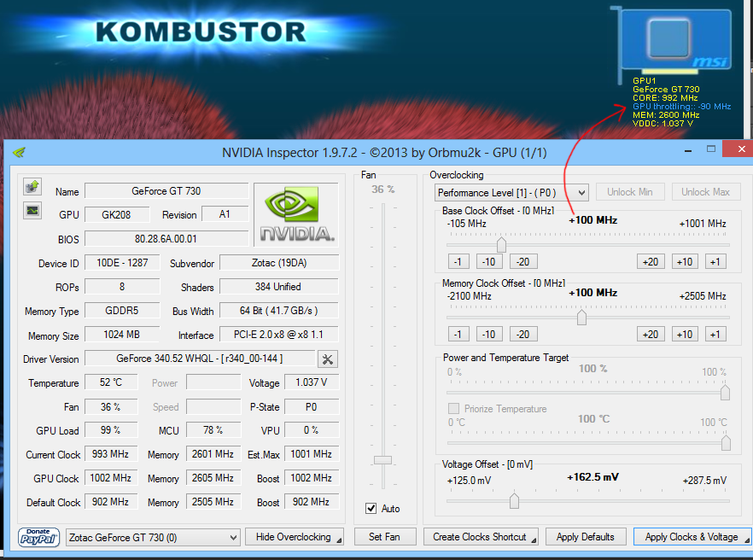Screen dimensions: 753x560
Task: Increase Memory Clock Offset by +20
Action: [651, 334]
